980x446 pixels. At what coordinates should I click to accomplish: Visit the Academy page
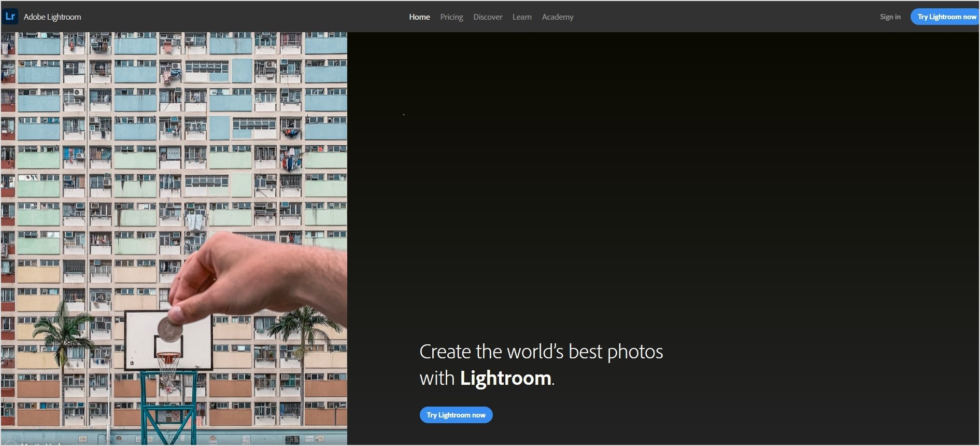point(558,17)
